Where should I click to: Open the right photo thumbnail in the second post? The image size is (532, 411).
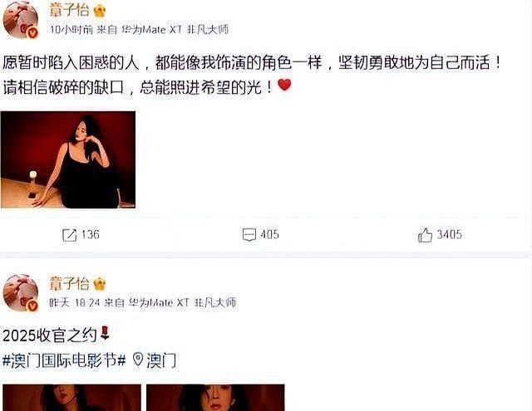(x=215, y=398)
